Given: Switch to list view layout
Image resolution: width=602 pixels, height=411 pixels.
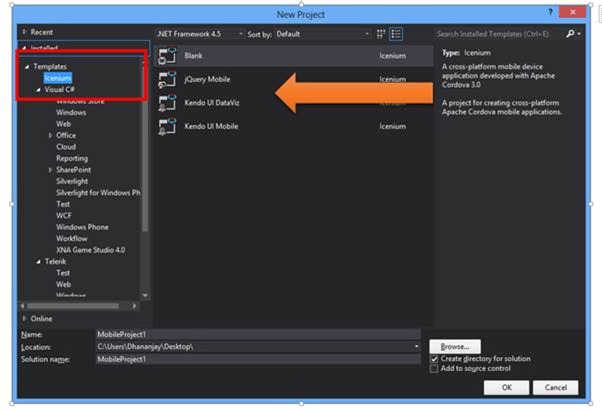Looking at the screenshot, I should 396,34.
